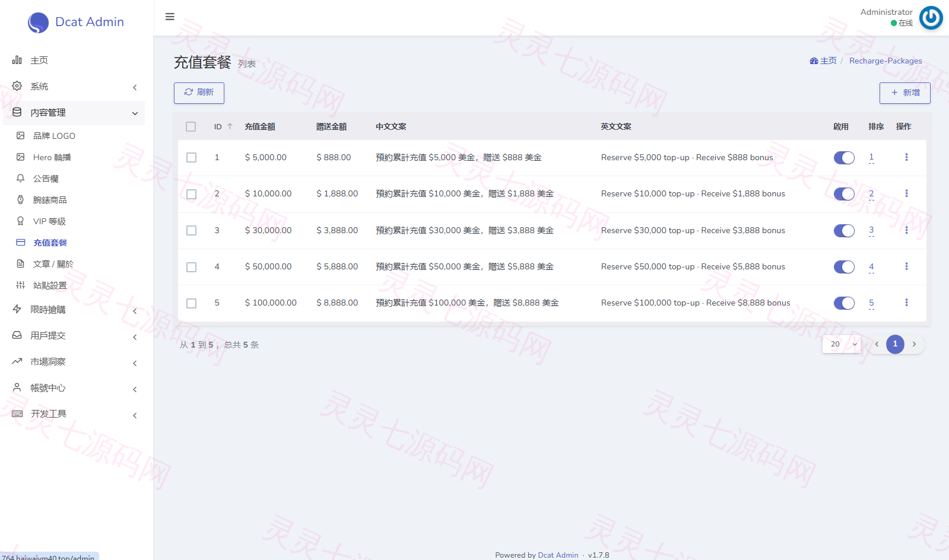Viewport: 949px width, 560px height.
Task: Open 品牌 LOGO menu item
Action: [x=54, y=136]
